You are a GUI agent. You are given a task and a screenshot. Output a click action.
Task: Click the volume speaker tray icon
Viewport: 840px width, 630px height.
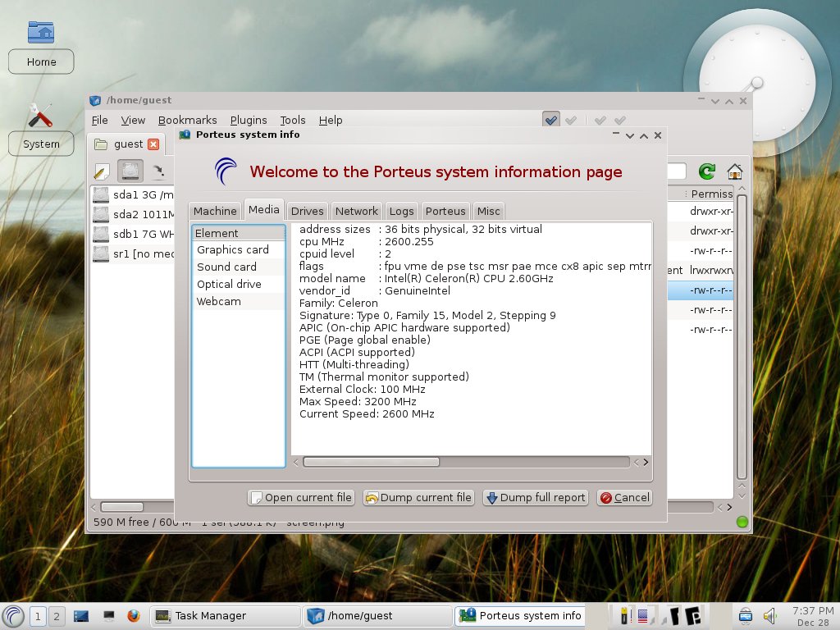(x=769, y=616)
